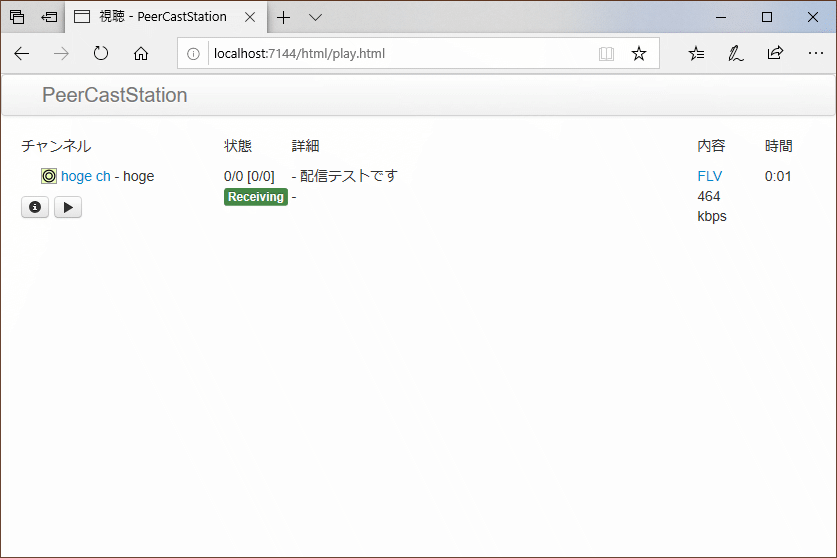Toggle reading view
Image resolution: width=837 pixels, height=558 pixels.
click(606, 53)
